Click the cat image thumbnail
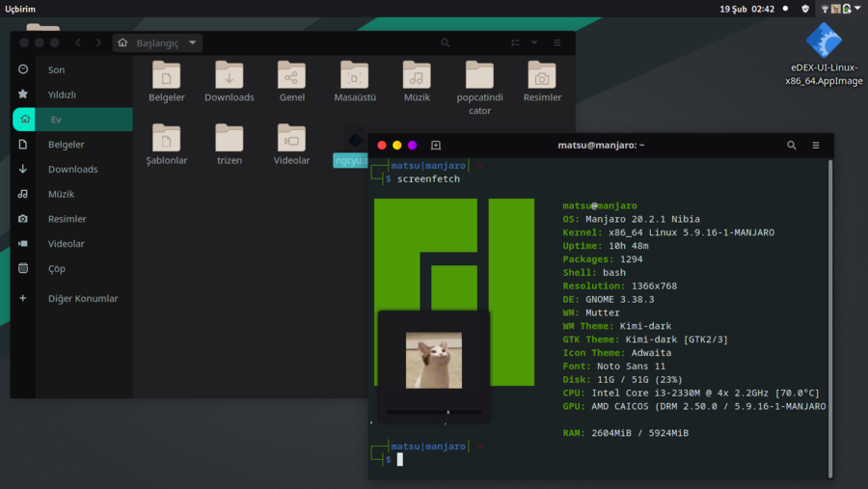 (433, 360)
